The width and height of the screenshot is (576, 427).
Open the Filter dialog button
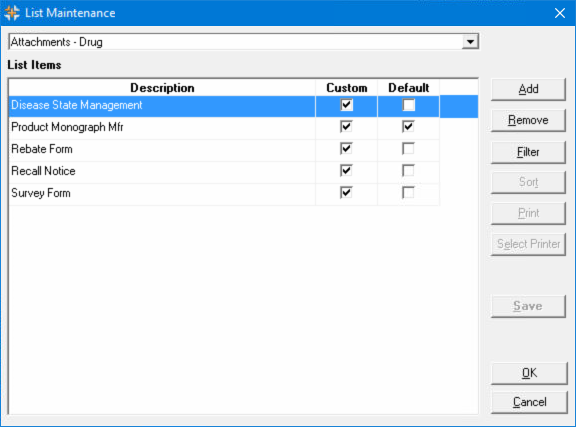click(x=528, y=152)
